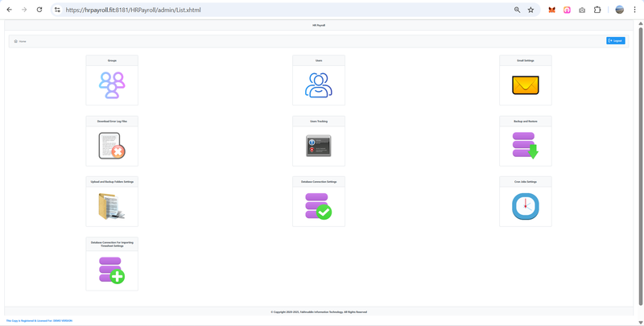This screenshot has height=326, width=644.
Task: Open Chrome three-dot menu
Action: [x=634, y=10]
